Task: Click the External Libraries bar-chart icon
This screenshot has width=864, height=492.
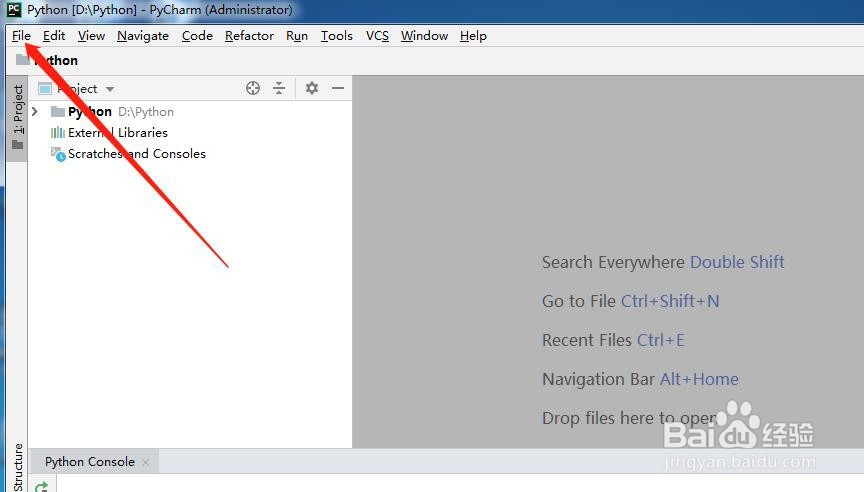Action: (x=58, y=133)
